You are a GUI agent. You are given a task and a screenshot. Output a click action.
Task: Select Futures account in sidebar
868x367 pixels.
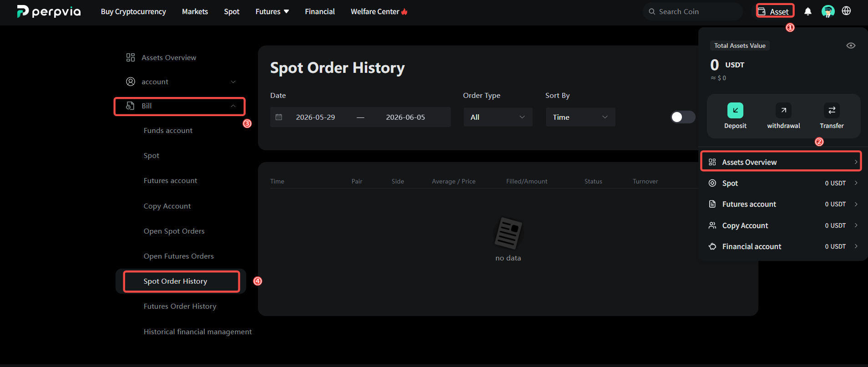170,180
